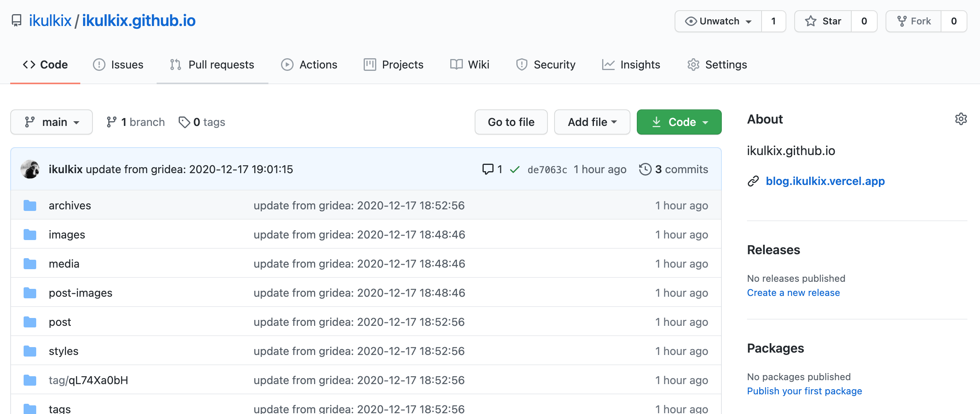Open the post row commit message
The image size is (980, 414).
[359, 322]
